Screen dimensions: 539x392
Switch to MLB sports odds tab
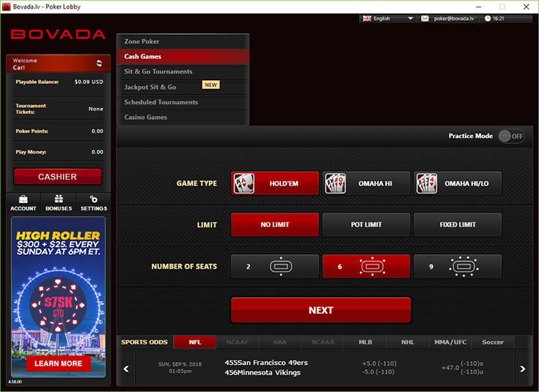(x=365, y=342)
